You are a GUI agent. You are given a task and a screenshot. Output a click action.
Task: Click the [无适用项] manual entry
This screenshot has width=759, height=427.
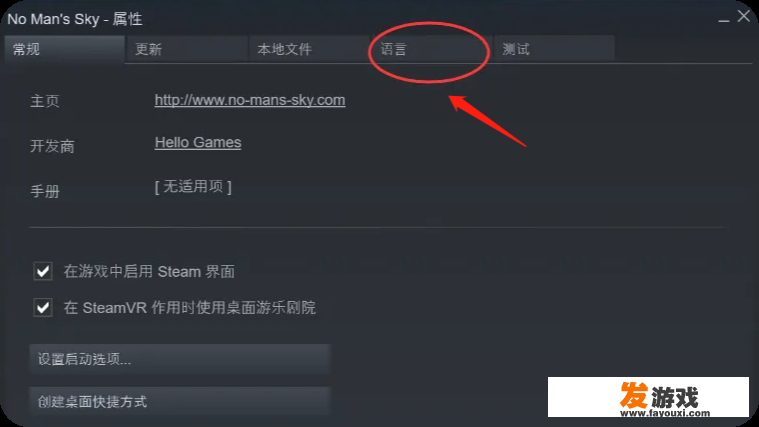coord(193,186)
